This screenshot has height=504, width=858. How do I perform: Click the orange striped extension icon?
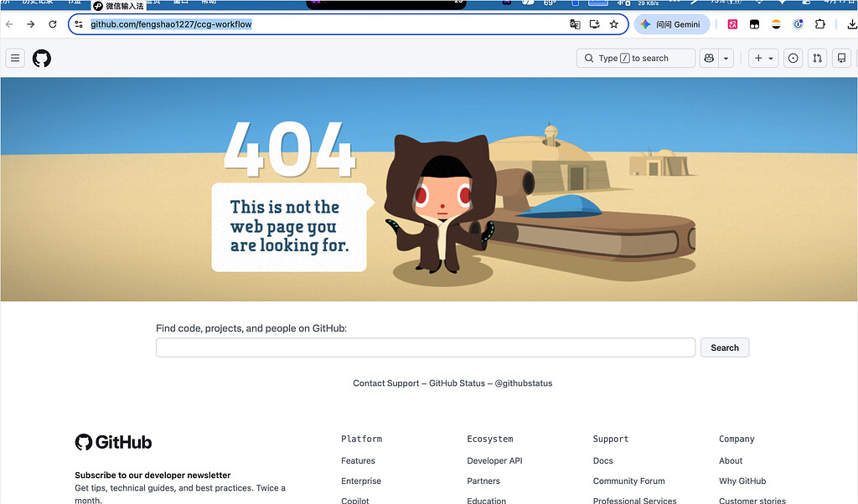(776, 24)
